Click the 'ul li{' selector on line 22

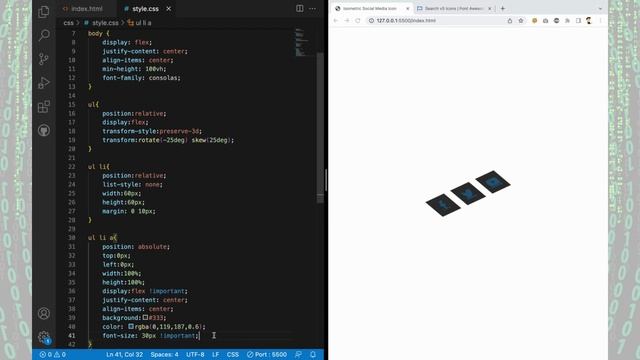[98, 167]
